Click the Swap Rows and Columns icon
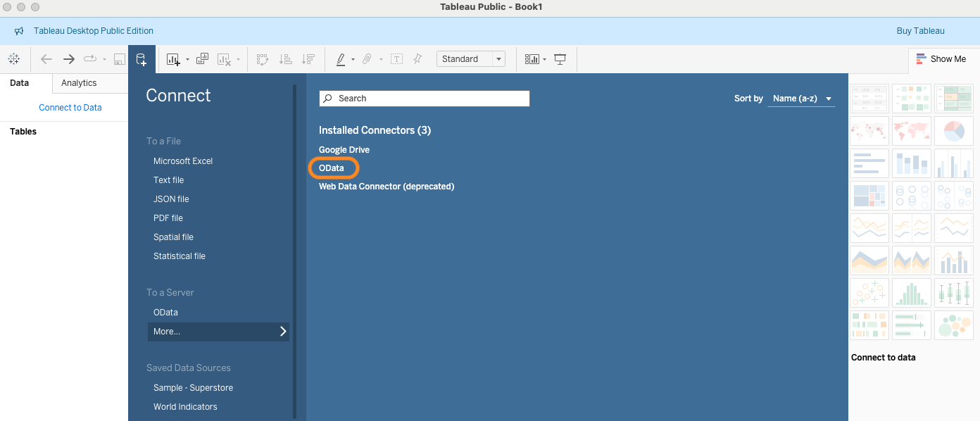The image size is (980, 421). click(x=263, y=59)
